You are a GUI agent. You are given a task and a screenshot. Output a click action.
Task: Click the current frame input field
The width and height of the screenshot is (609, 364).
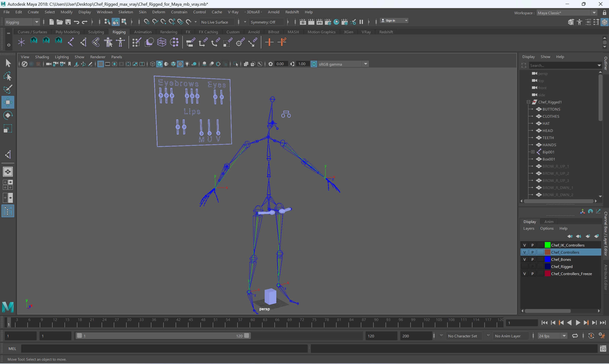521,323
